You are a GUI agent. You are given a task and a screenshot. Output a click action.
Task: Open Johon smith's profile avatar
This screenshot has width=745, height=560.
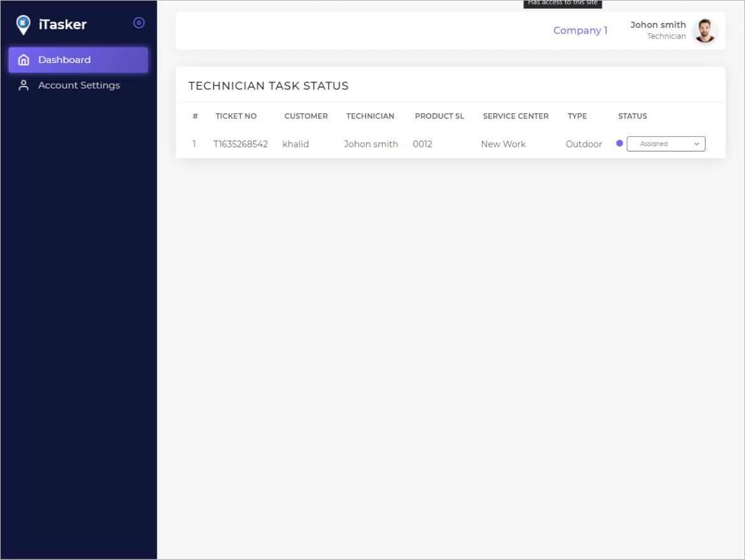(x=704, y=31)
